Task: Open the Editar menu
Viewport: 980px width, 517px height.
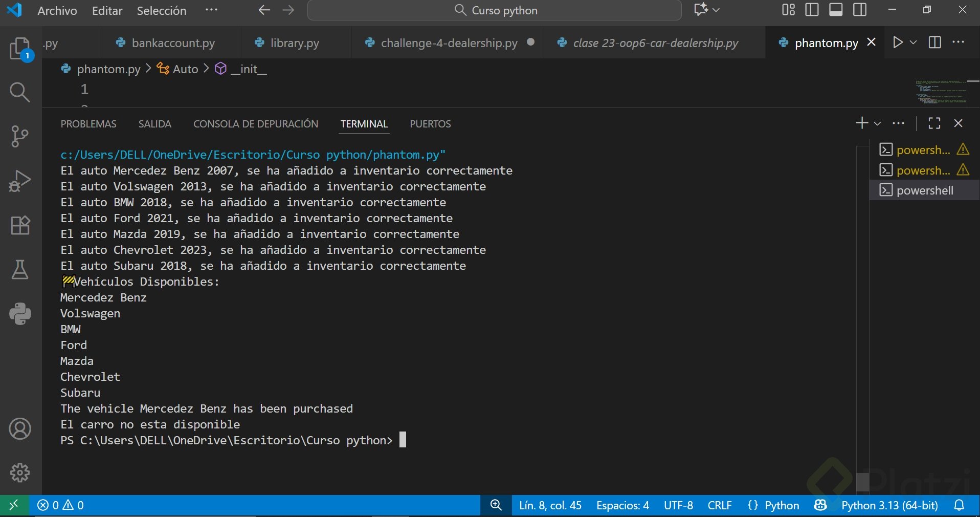Action: (x=107, y=11)
